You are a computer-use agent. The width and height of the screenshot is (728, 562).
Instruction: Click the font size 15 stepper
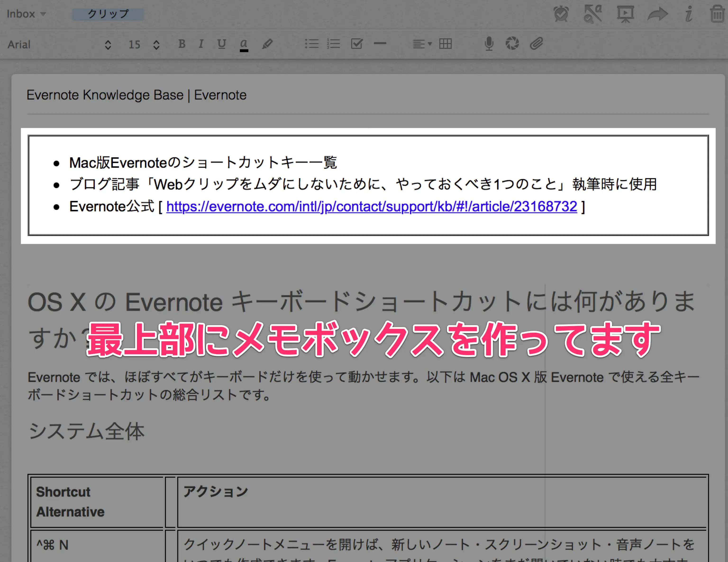click(x=156, y=45)
